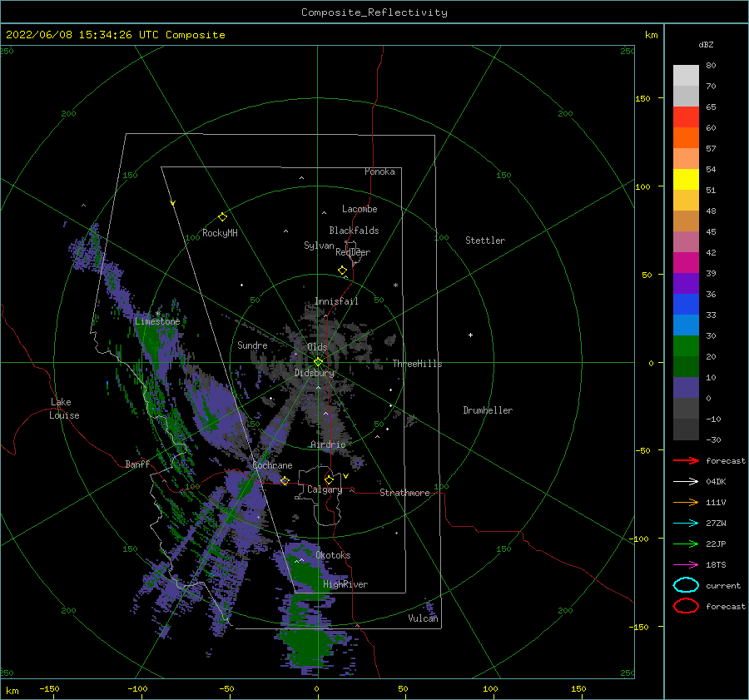Pick the orange swatch between 60 and 57
This screenshot has width=749, height=700.
[686, 138]
